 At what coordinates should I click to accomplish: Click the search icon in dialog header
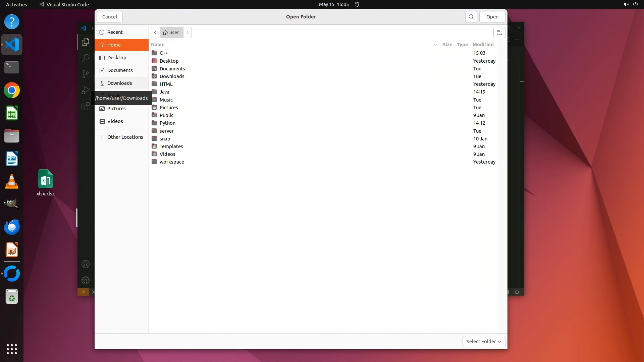(471, 17)
